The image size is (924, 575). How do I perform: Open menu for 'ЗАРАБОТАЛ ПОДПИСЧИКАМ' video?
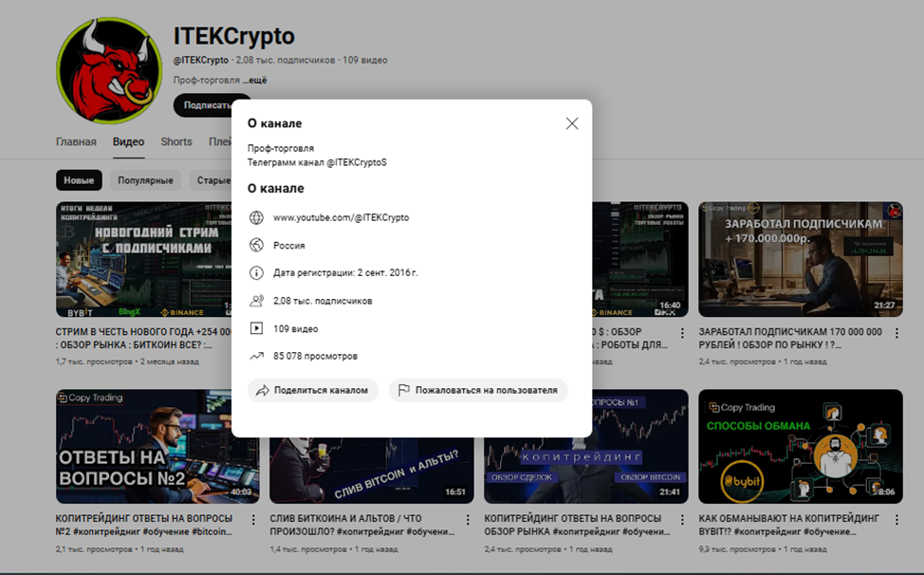pos(896,333)
